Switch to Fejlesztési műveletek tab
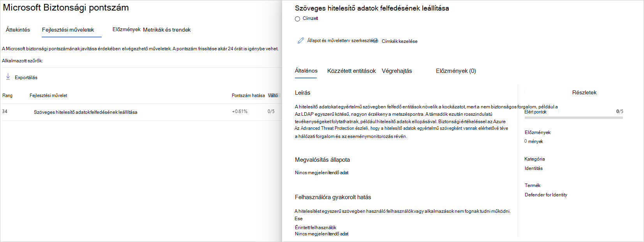This screenshot has height=242, width=644. (x=68, y=30)
